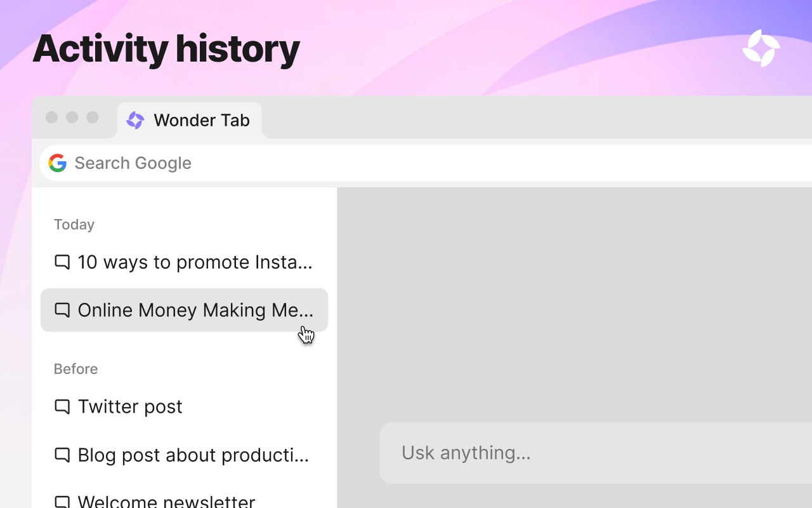Click the chat icon next to "Online Money Making Me..."
The height and width of the screenshot is (508, 812).
62,310
